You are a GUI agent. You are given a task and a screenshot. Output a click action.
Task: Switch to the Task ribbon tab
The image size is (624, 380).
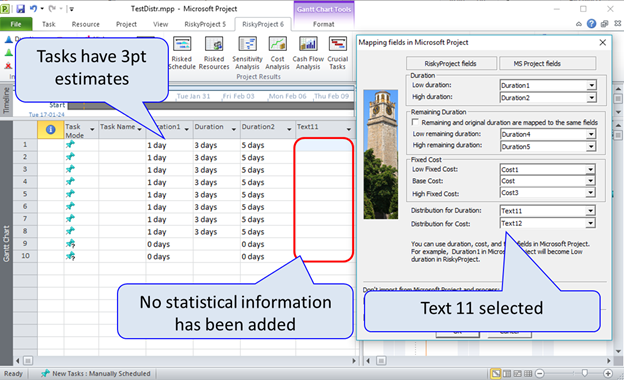click(49, 24)
